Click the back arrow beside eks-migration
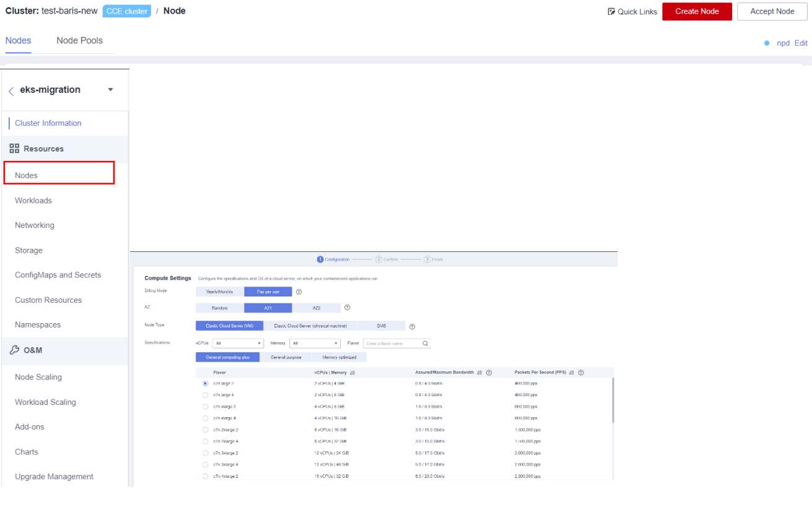 [x=11, y=91]
